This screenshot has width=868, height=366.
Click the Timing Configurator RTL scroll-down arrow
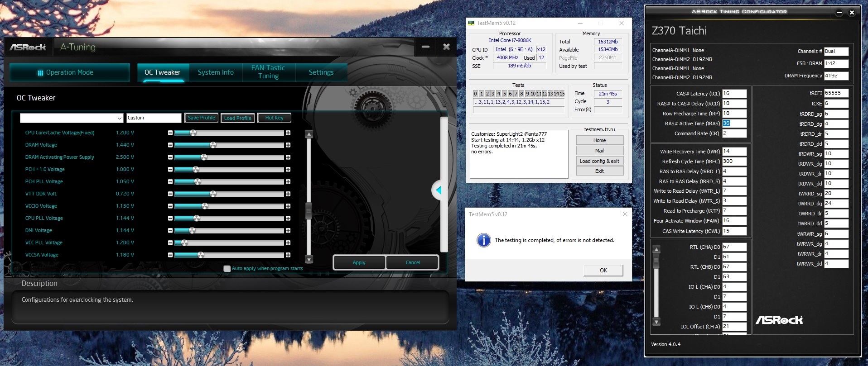656,322
